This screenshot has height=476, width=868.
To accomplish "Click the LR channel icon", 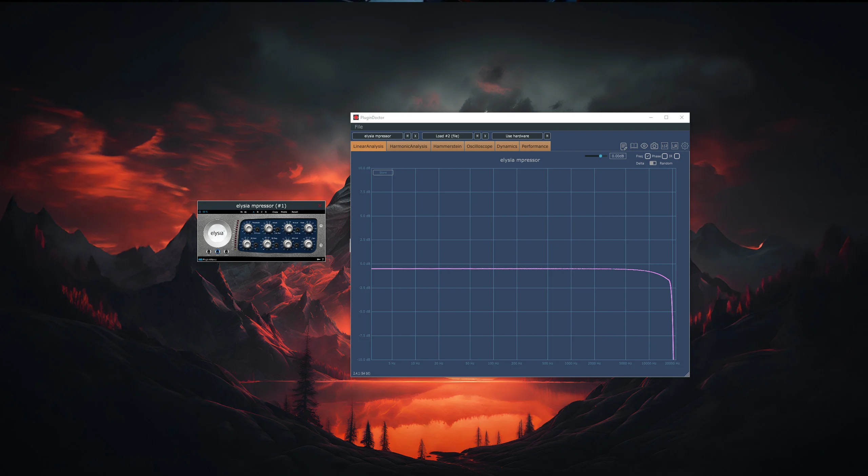I will pyautogui.click(x=674, y=146).
